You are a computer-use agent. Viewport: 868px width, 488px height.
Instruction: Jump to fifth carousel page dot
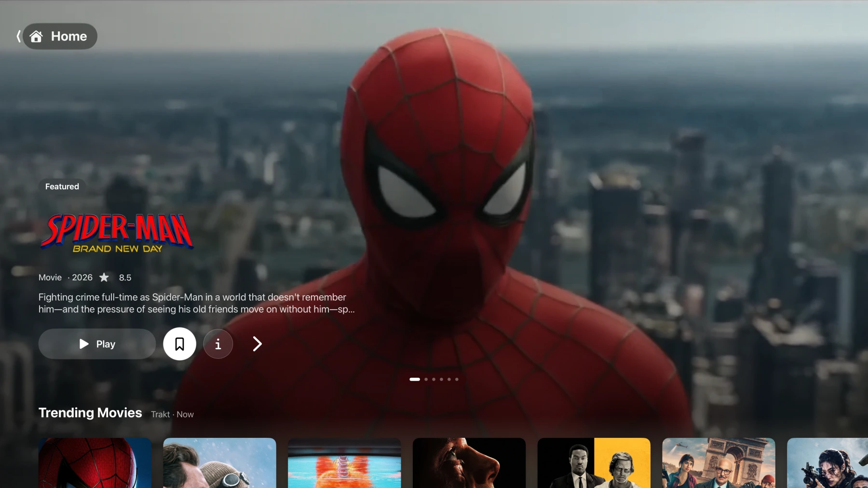tap(449, 379)
